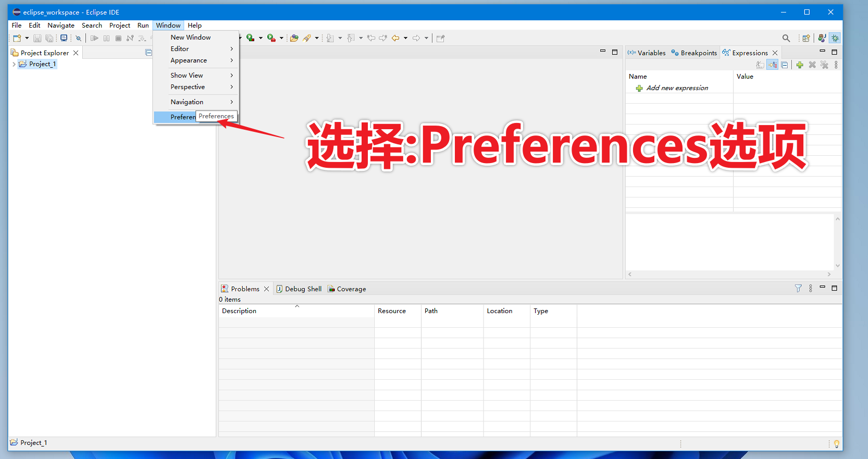Click the New wizard toolbar icon
868x459 pixels.
17,38
